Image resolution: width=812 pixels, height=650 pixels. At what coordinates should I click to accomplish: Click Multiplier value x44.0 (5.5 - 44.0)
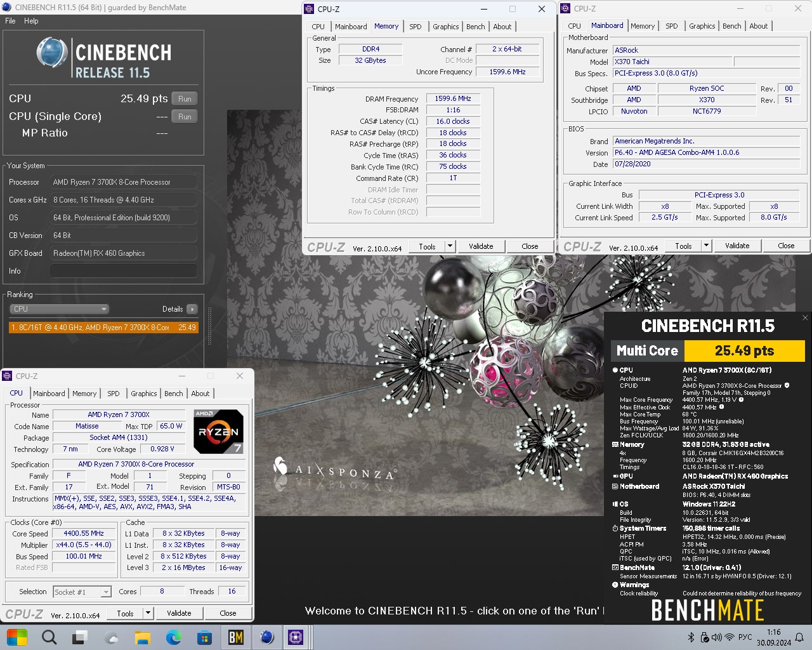click(x=84, y=545)
